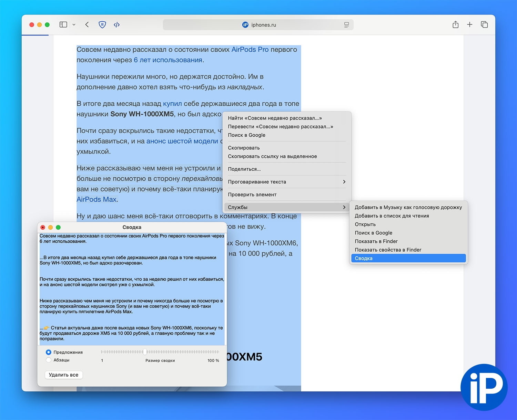Viewport: 517px width, 420px height.
Task: Choose 'Скопировать' from context menu
Action: click(287, 148)
